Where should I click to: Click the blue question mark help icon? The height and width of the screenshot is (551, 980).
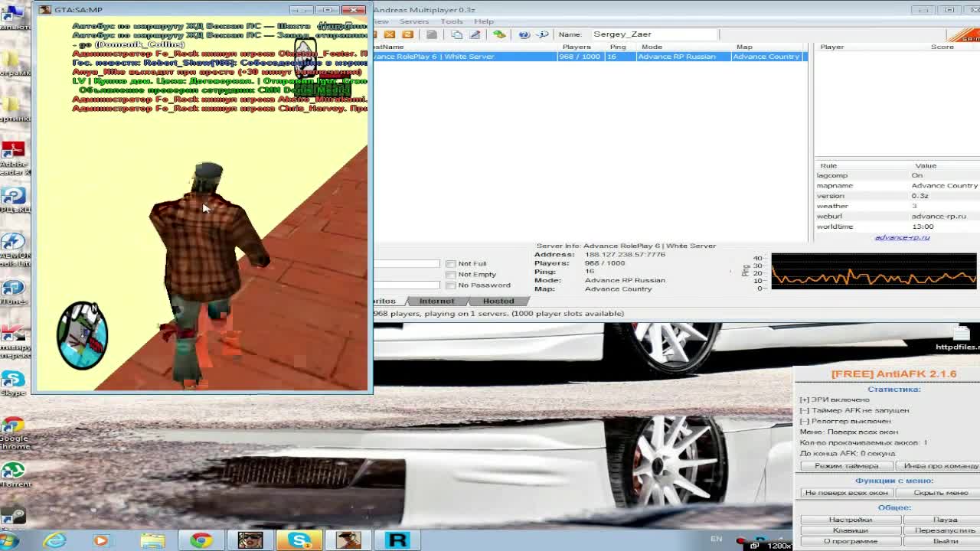(524, 34)
